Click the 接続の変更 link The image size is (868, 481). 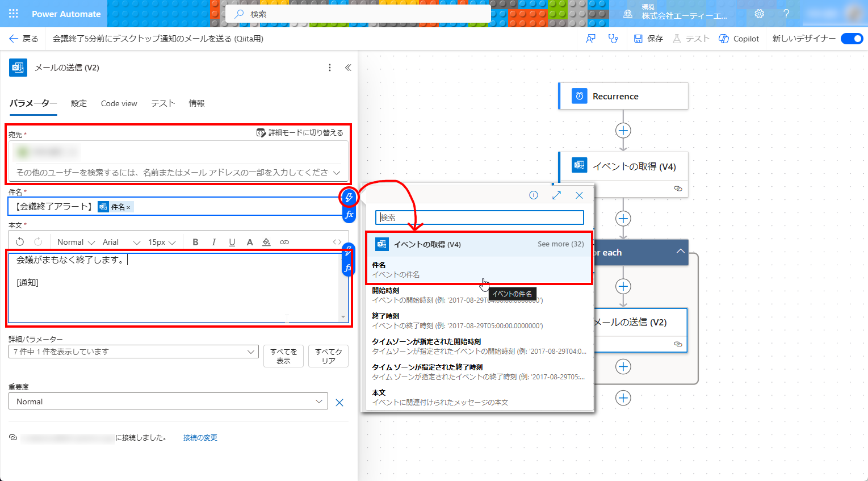200,437
